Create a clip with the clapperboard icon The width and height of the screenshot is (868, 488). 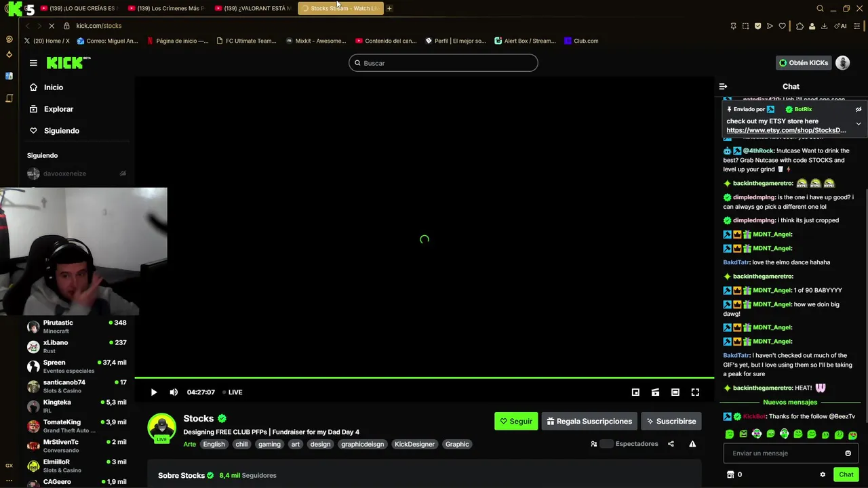pyautogui.click(x=655, y=392)
